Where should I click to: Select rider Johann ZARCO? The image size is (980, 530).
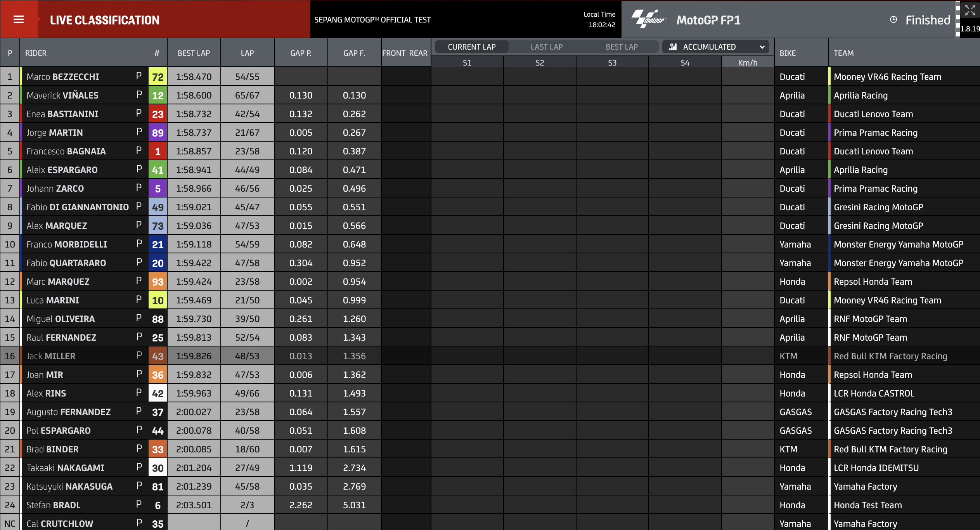click(55, 189)
